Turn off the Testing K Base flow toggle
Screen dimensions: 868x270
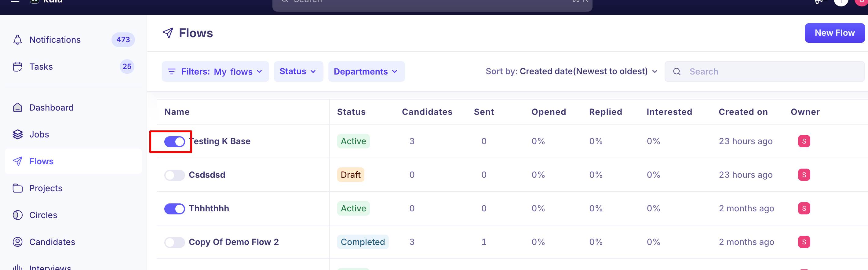(174, 142)
